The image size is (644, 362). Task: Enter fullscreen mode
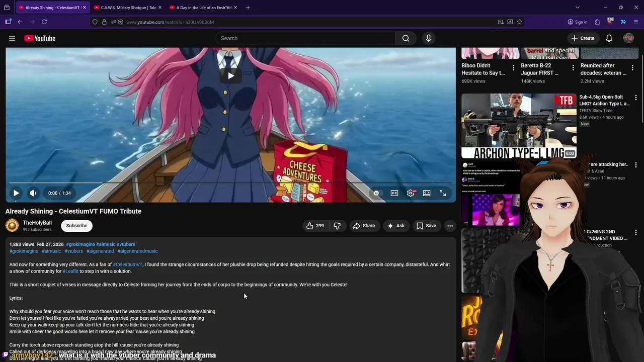coord(443,193)
